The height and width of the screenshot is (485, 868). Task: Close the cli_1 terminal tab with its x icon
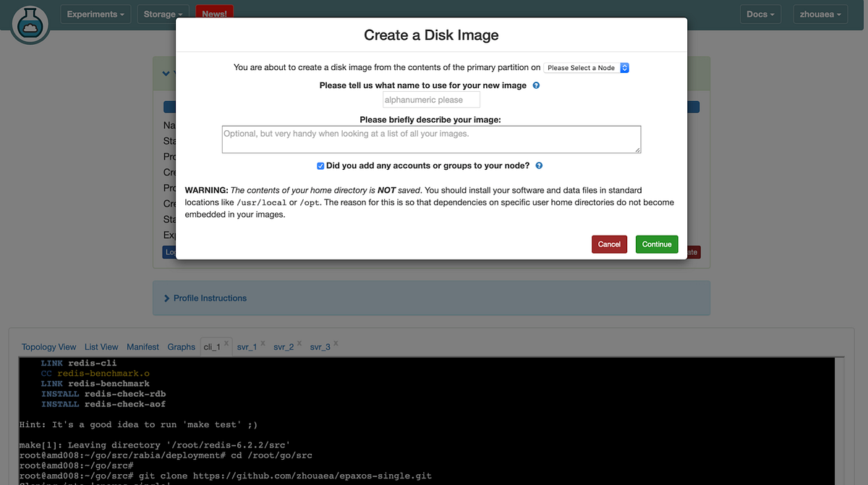coord(225,341)
